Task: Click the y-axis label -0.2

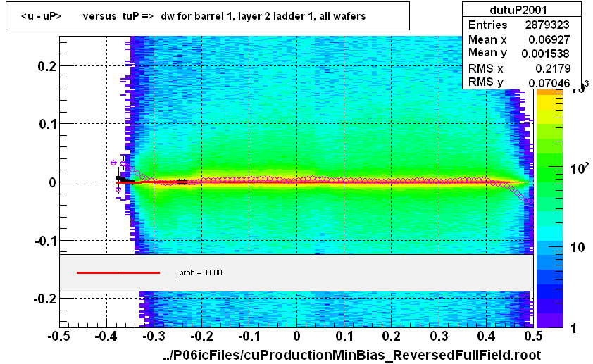Action: tap(45, 299)
